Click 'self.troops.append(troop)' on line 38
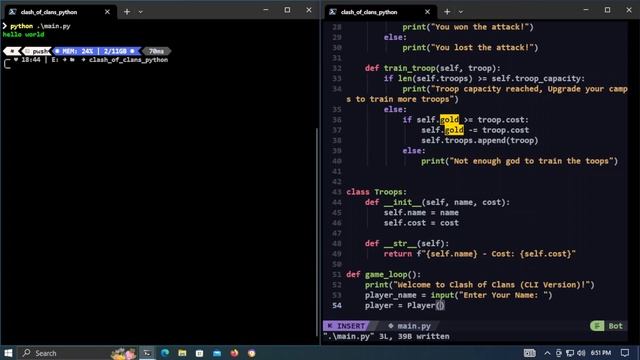This screenshot has width=640, height=360. pyautogui.click(x=480, y=140)
